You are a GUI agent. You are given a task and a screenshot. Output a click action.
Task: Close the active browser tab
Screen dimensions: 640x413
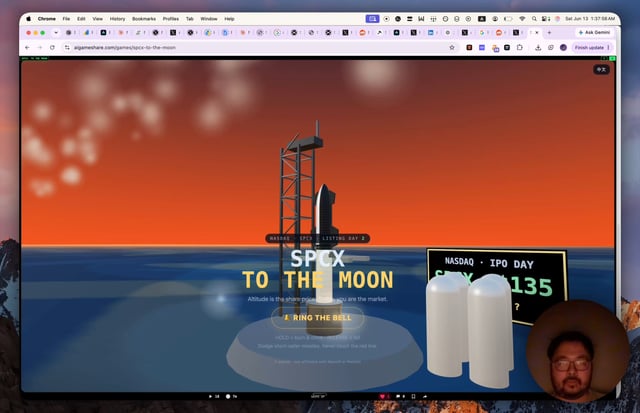coord(537,32)
